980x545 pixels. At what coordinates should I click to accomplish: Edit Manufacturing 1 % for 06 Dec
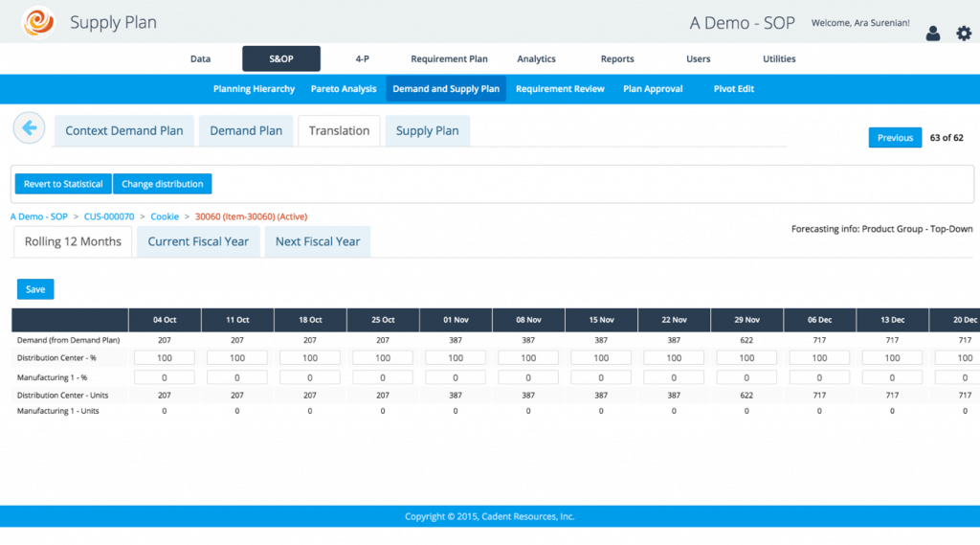(x=819, y=377)
